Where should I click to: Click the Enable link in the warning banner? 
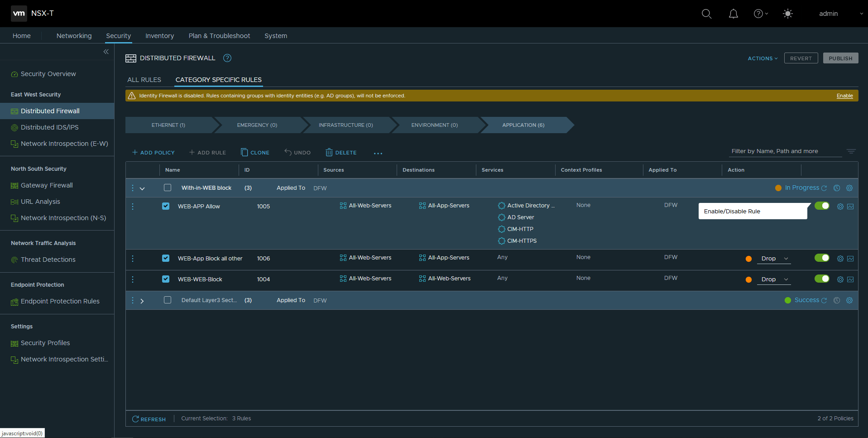tap(844, 96)
